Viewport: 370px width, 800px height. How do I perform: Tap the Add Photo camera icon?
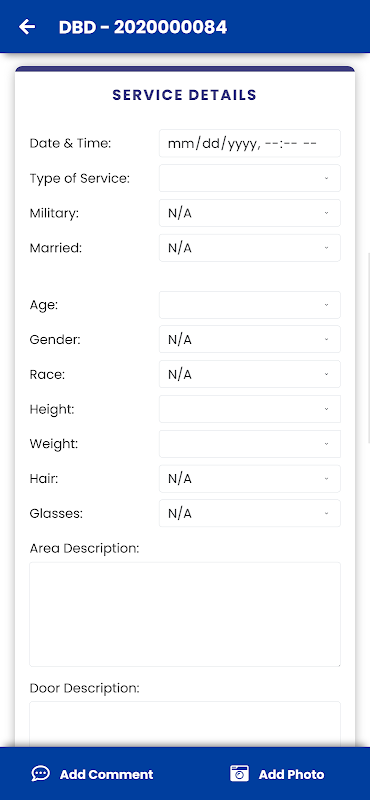click(239, 773)
